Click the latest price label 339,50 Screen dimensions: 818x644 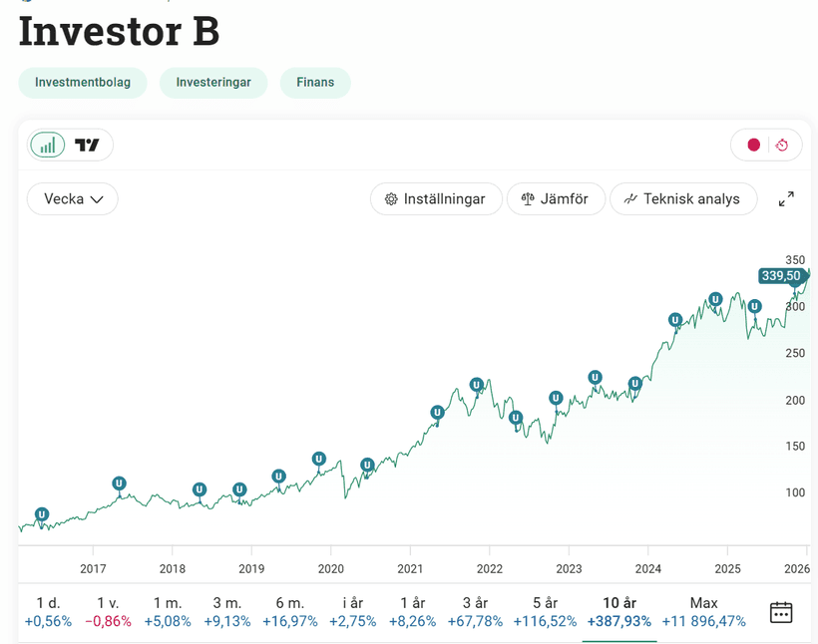780,276
